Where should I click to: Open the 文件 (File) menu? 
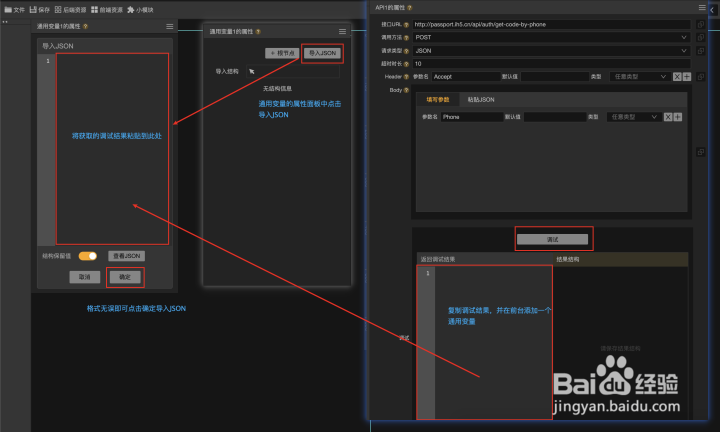14,10
